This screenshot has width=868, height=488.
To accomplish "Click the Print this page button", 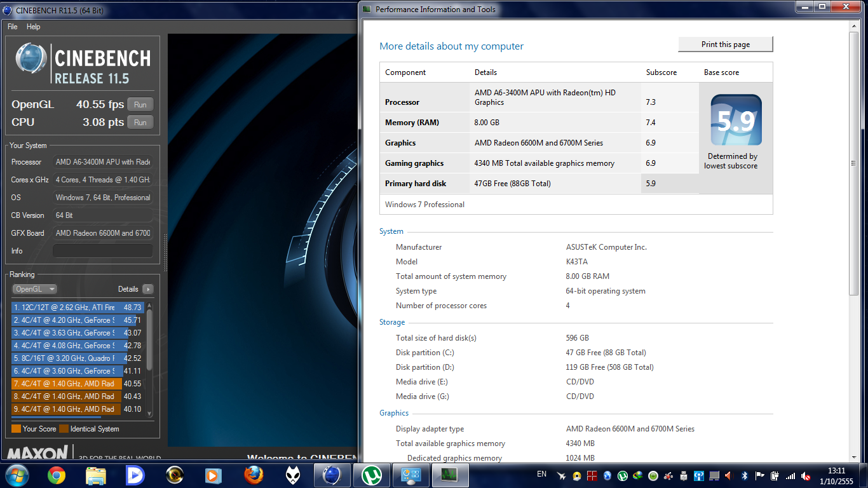I will 726,44.
